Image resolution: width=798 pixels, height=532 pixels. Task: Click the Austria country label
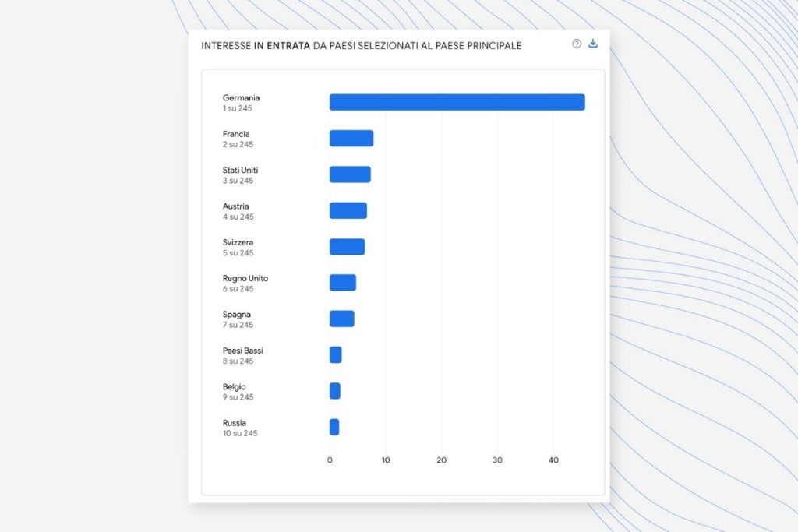coord(235,206)
